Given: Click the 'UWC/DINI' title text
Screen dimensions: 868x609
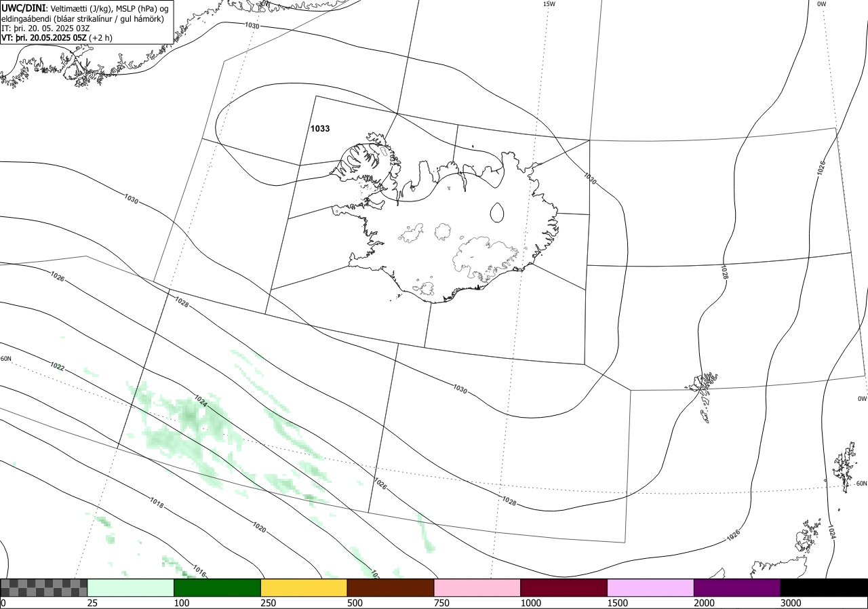Looking at the screenshot, I should pos(24,7).
